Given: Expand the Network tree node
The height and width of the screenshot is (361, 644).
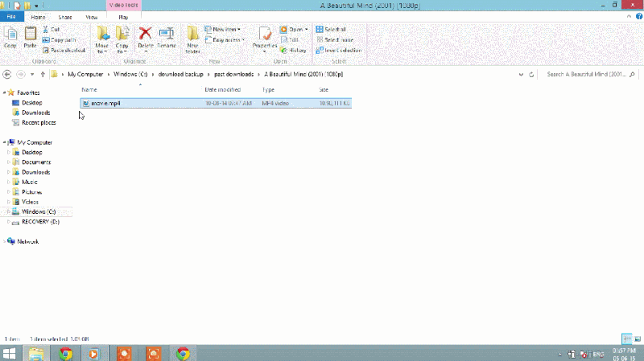Looking at the screenshot, I should (x=4, y=242).
